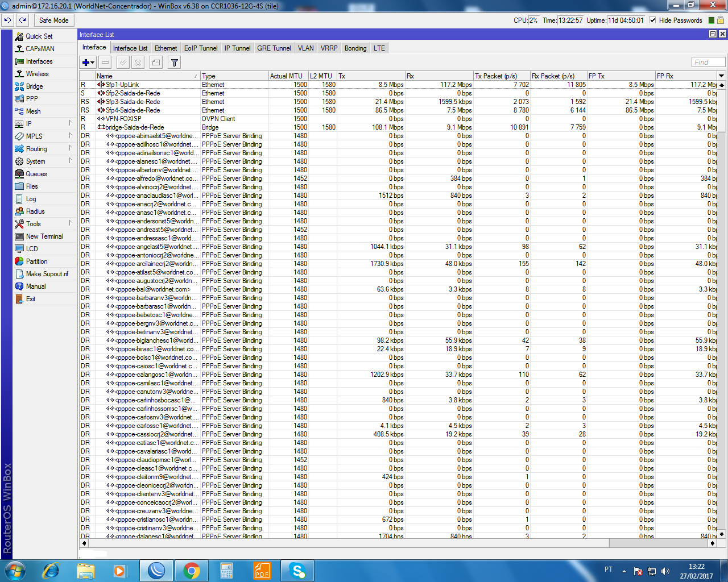Switch to GRE Tunnel tab

coord(274,48)
